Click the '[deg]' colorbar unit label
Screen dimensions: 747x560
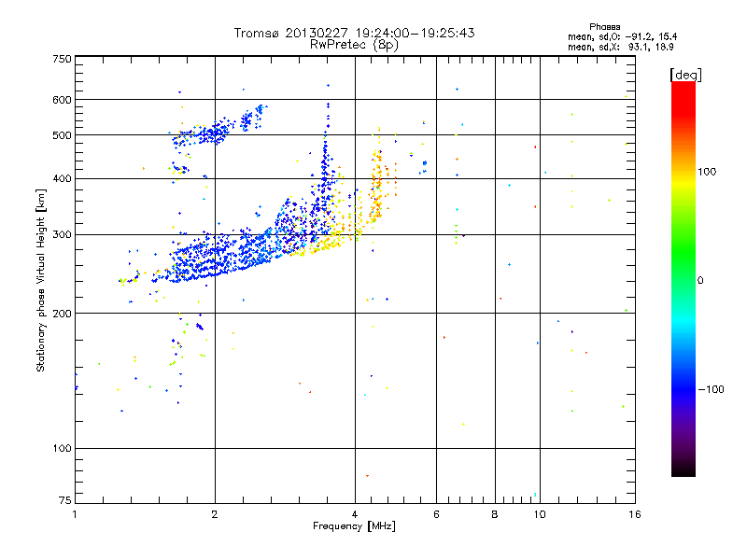pyautogui.click(x=685, y=75)
